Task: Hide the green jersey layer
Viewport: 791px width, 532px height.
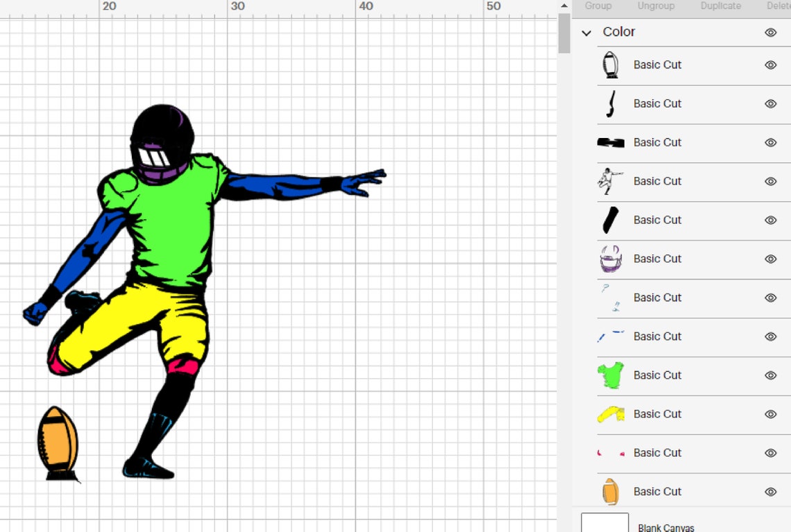Action: coord(770,375)
